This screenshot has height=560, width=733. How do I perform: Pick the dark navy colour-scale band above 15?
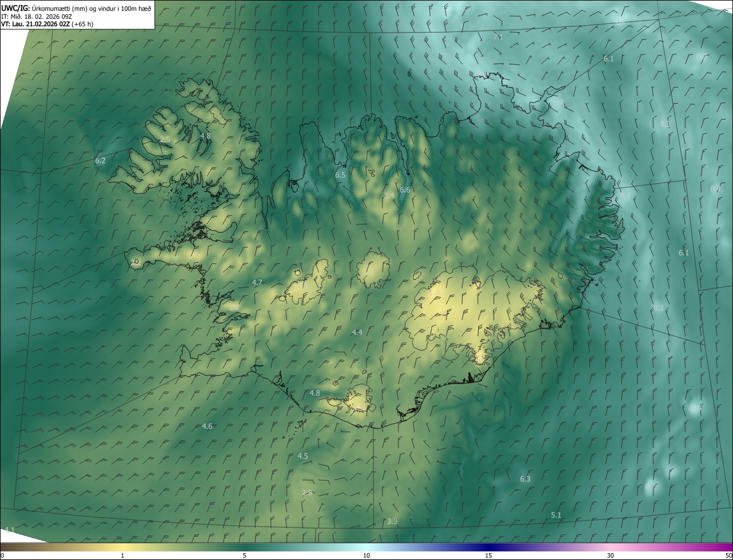(x=488, y=547)
